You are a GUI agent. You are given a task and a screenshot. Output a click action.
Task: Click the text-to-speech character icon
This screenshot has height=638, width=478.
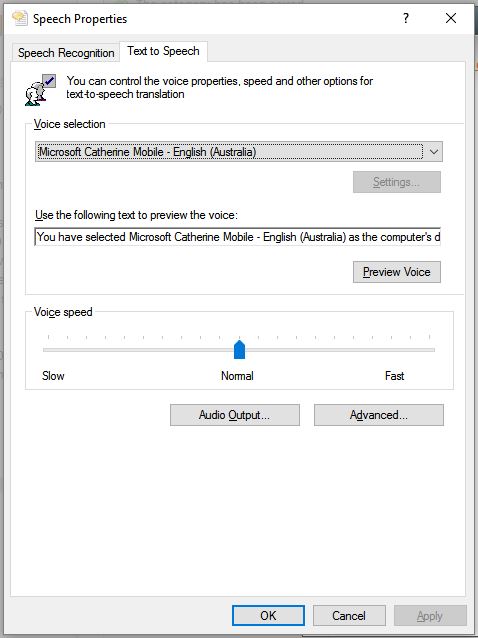coord(40,90)
